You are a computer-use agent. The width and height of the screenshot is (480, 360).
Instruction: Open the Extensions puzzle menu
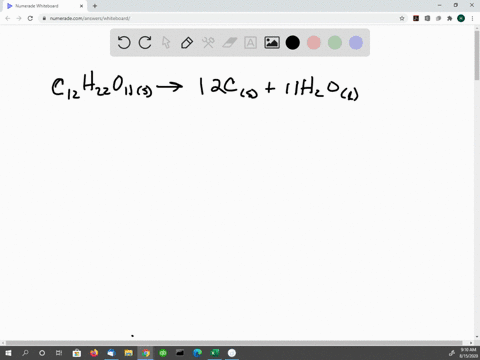(449, 18)
